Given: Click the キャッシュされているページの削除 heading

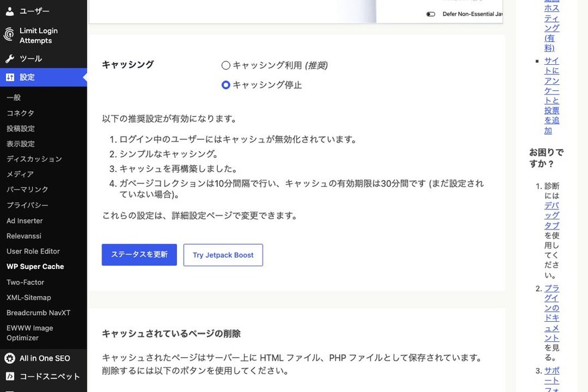Looking at the screenshot, I should click(x=171, y=334).
